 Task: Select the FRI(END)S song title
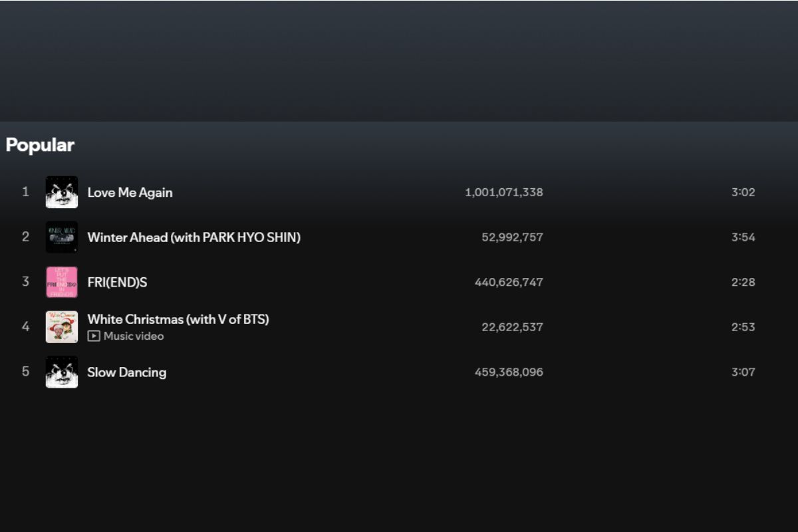pyautogui.click(x=117, y=282)
